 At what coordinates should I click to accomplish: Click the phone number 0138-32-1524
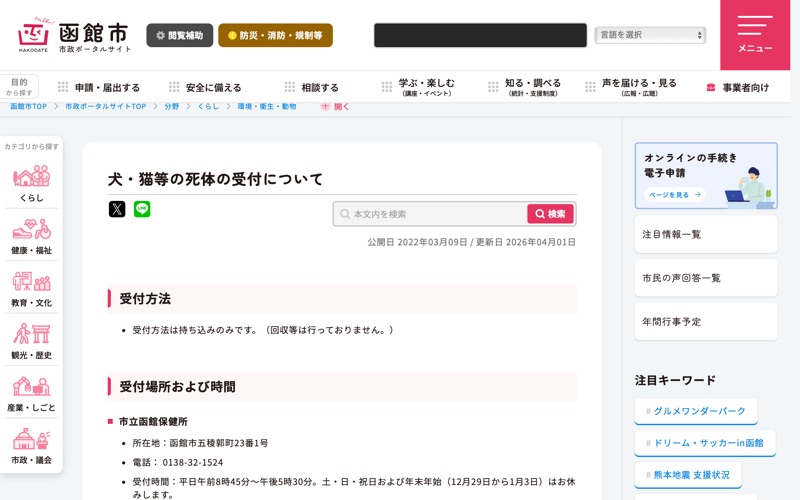pos(193,462)
